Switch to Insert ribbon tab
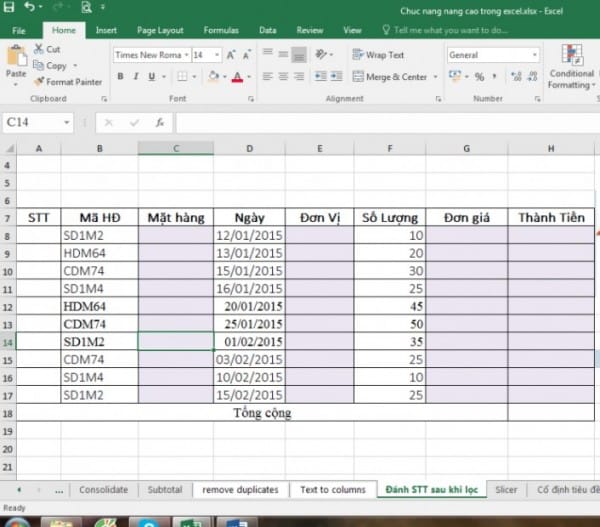This screenshot has width=600, height=527. (x=106, y=30)
